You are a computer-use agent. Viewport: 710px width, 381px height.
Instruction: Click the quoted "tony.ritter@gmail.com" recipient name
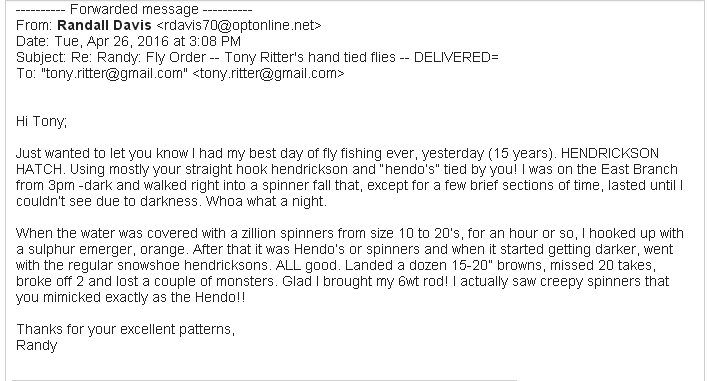tap(115, 73)
